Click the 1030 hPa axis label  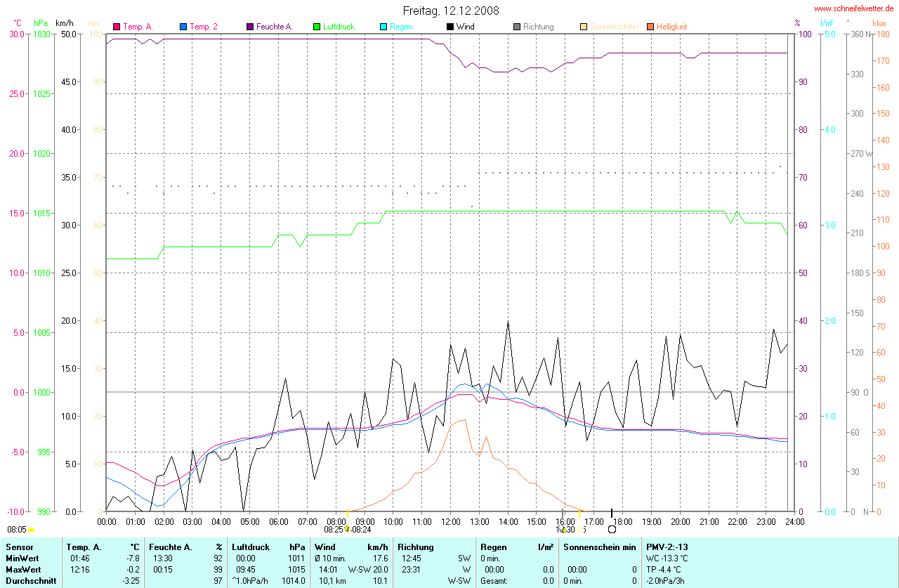41,34
